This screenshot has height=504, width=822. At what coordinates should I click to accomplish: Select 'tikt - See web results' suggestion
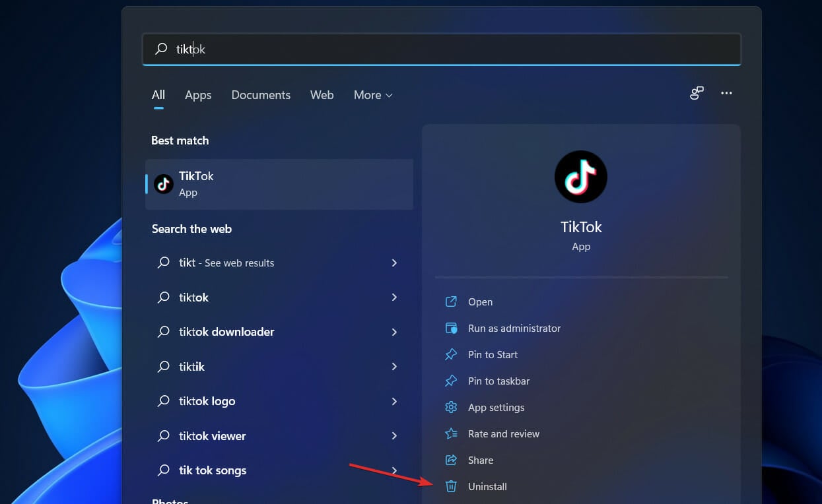(279, 263)
